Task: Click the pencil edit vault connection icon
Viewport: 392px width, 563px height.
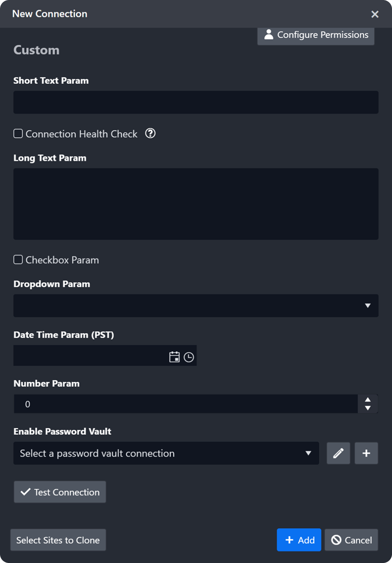Action: coord(338,453)
